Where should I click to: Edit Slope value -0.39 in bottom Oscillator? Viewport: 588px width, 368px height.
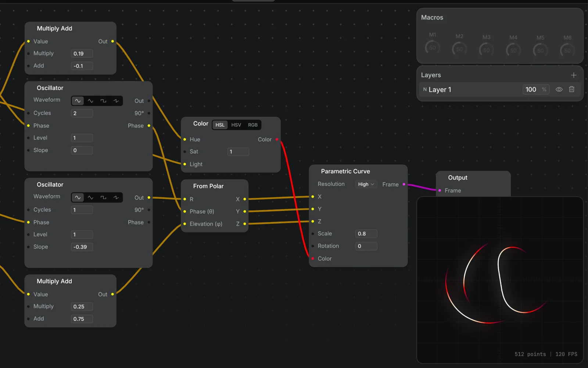click(x=82, y=247)
